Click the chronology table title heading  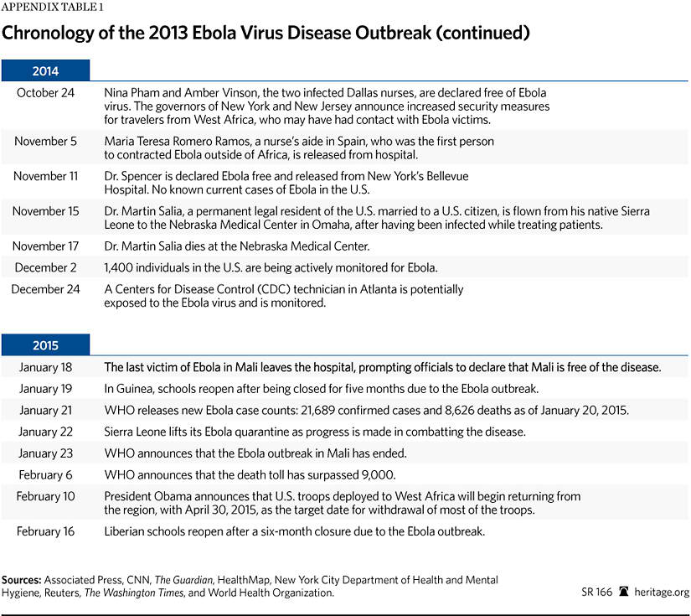[266, 34]
